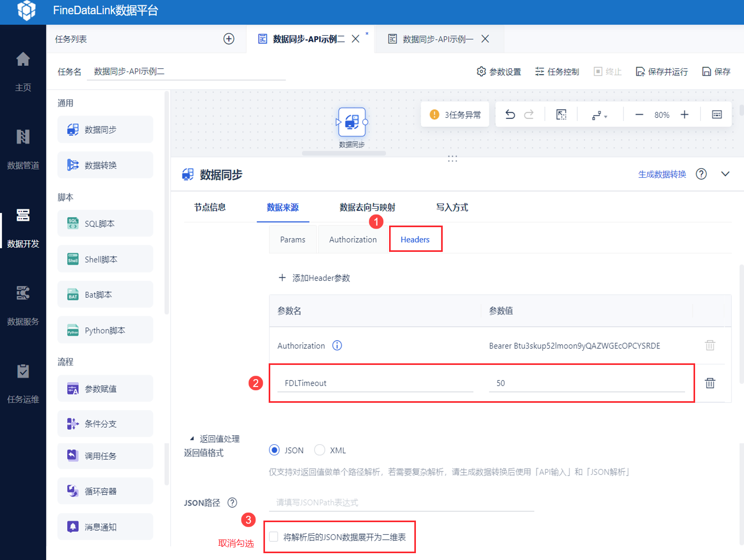Collapse the 返回值处理 section
The image size is (744, 560).
pos(192,439)
